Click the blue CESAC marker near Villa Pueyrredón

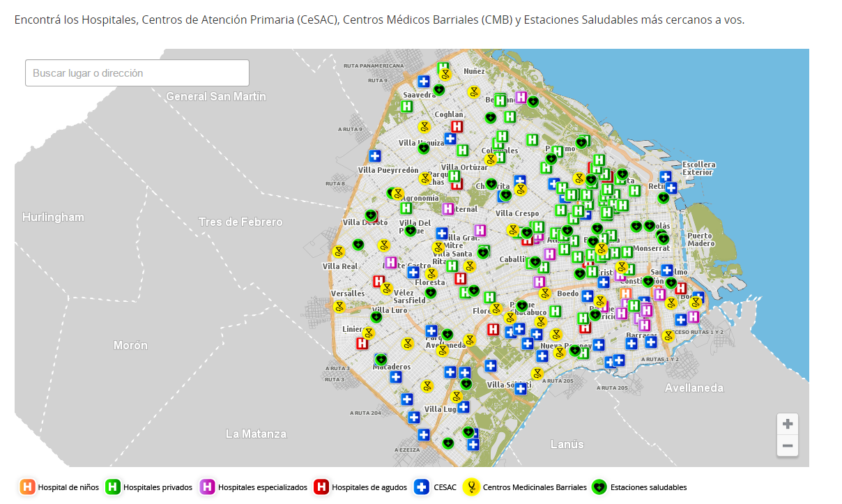(x=374, y=155)
